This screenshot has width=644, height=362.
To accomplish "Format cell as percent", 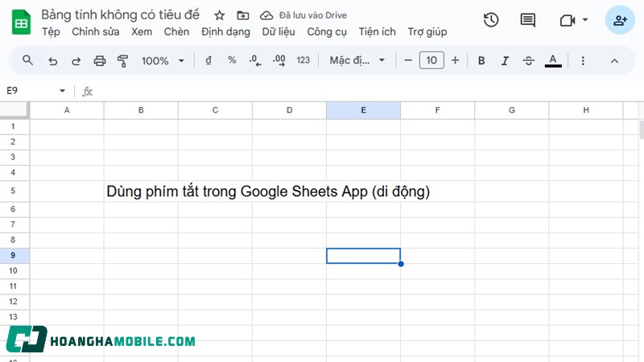I will coord(232,60).
